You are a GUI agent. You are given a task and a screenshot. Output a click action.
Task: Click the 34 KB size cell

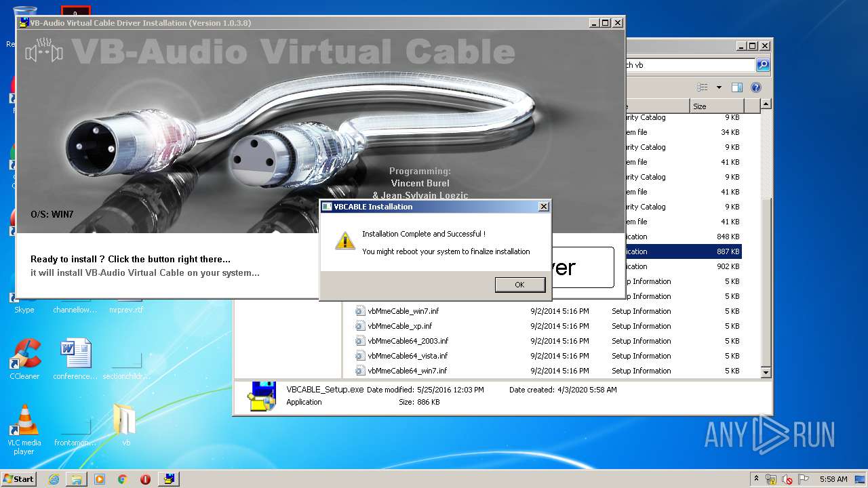coord(730,132)
